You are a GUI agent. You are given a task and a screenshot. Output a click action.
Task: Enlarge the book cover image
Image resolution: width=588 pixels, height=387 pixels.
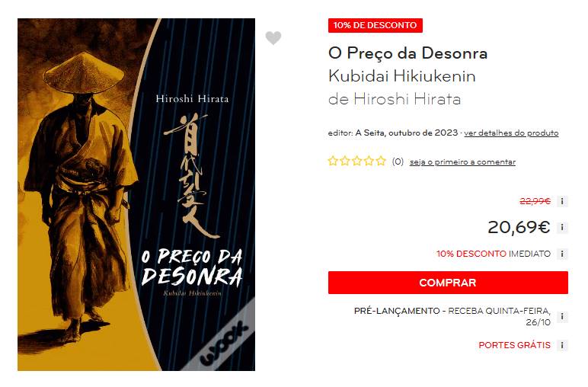click(x=136, y=194)
